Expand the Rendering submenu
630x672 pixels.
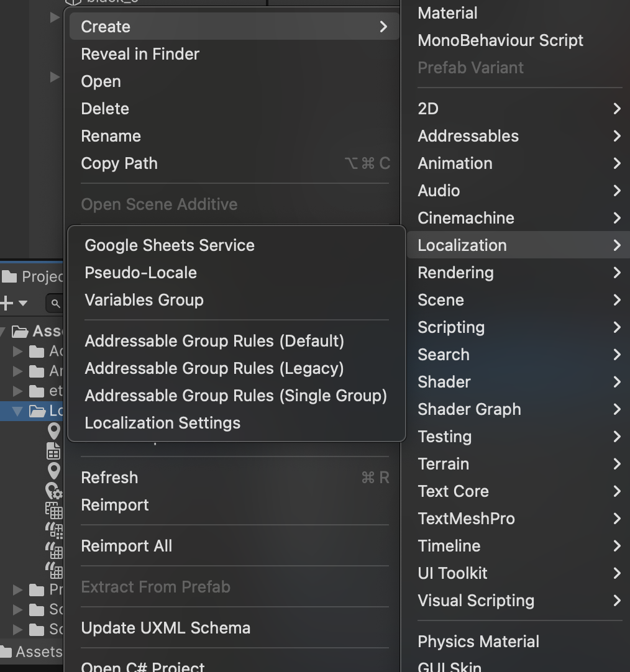tap(519, 273)
